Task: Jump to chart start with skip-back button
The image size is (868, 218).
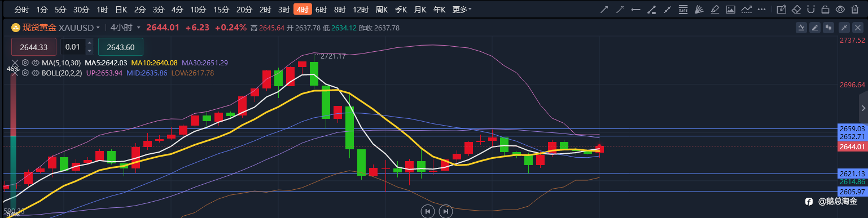Action: [428, 211]
